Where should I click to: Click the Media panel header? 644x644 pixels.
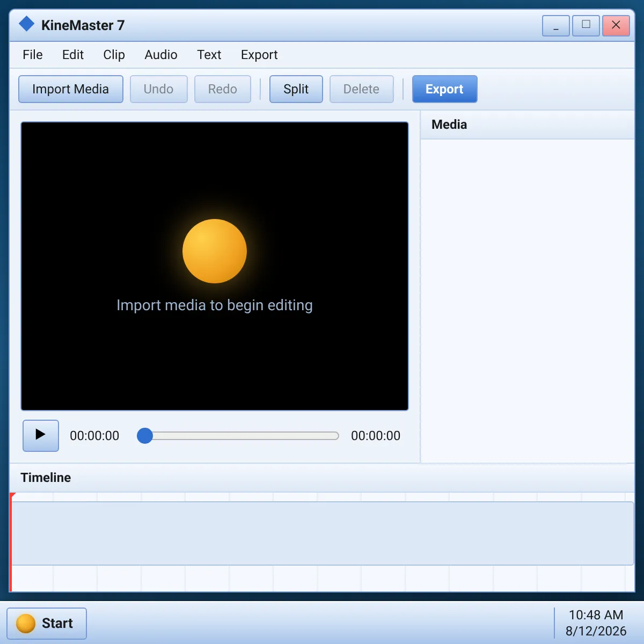tap(528, 125)
